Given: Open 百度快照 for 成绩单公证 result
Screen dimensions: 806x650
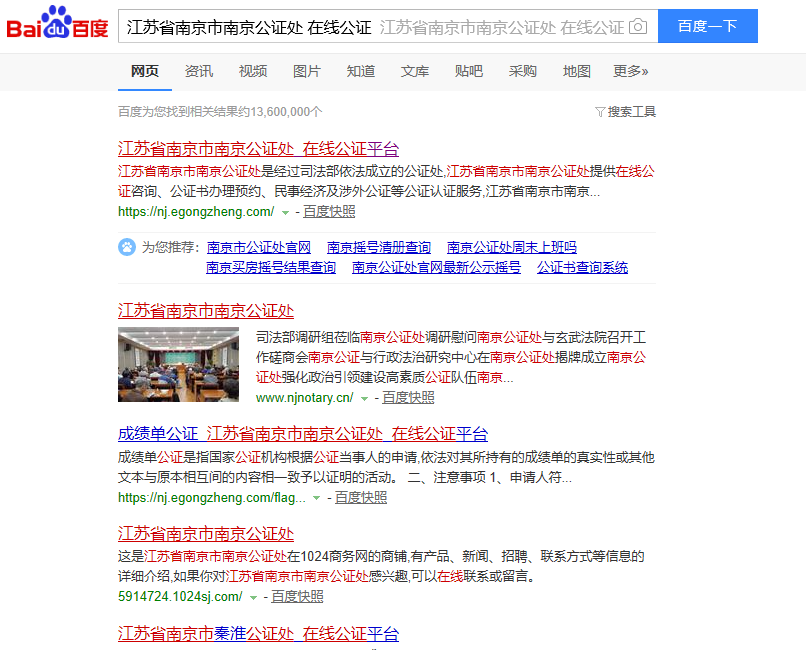Looking at the screenshot, I should coord(361,497).
